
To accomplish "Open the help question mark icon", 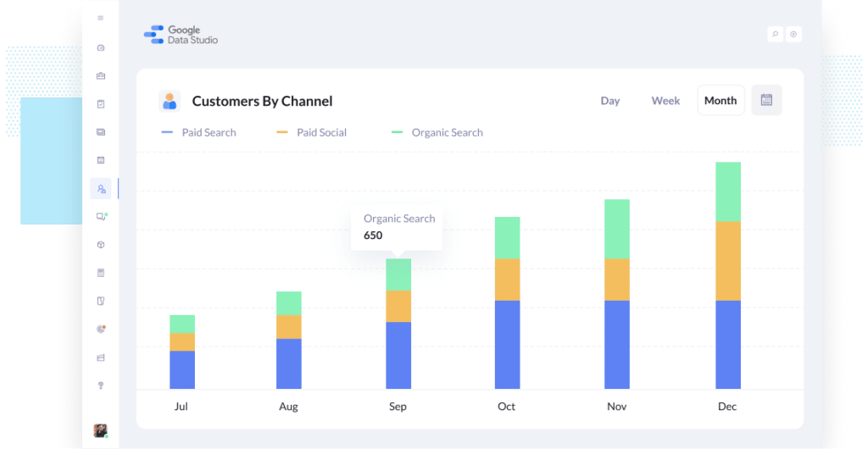I will pos(101,385).
